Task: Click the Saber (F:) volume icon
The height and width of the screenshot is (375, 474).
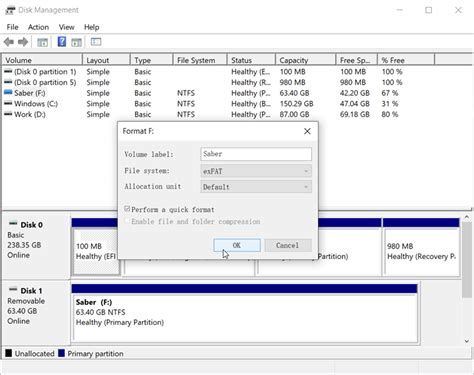Action: (8, 92)
